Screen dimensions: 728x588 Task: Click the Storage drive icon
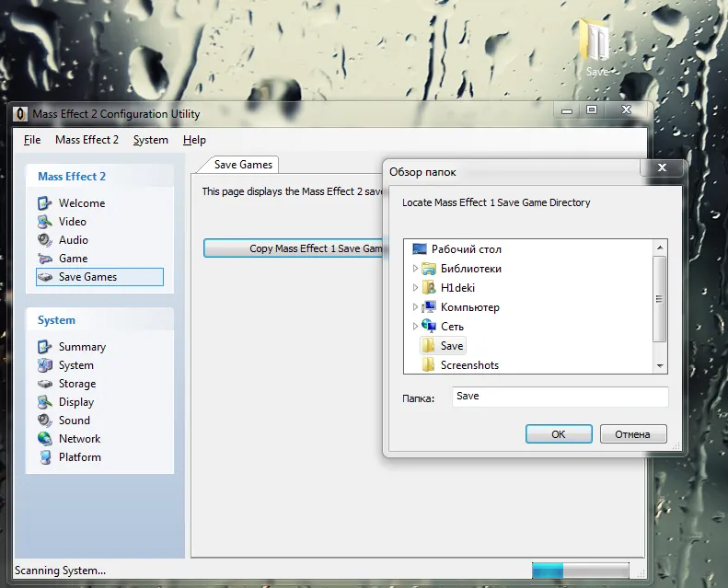[44, 384]
